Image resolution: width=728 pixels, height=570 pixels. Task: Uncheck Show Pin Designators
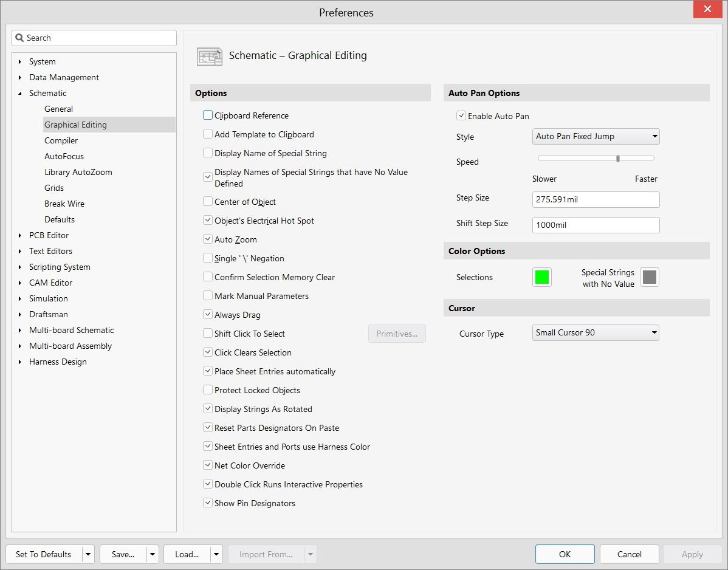[x=208, y=503]
